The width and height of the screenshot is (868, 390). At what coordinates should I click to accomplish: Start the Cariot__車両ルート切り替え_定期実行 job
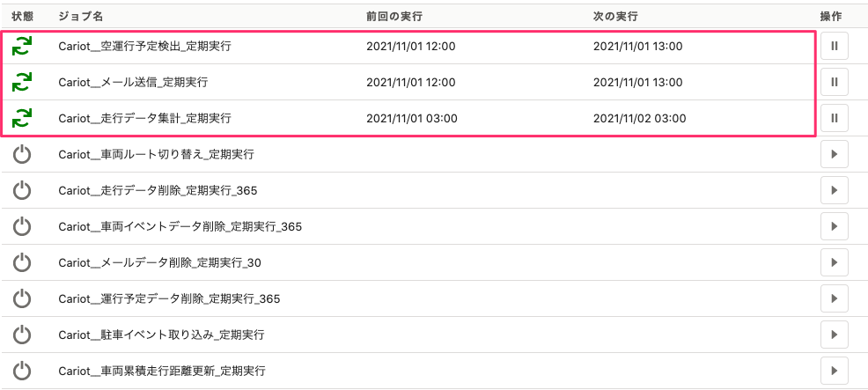835,154
